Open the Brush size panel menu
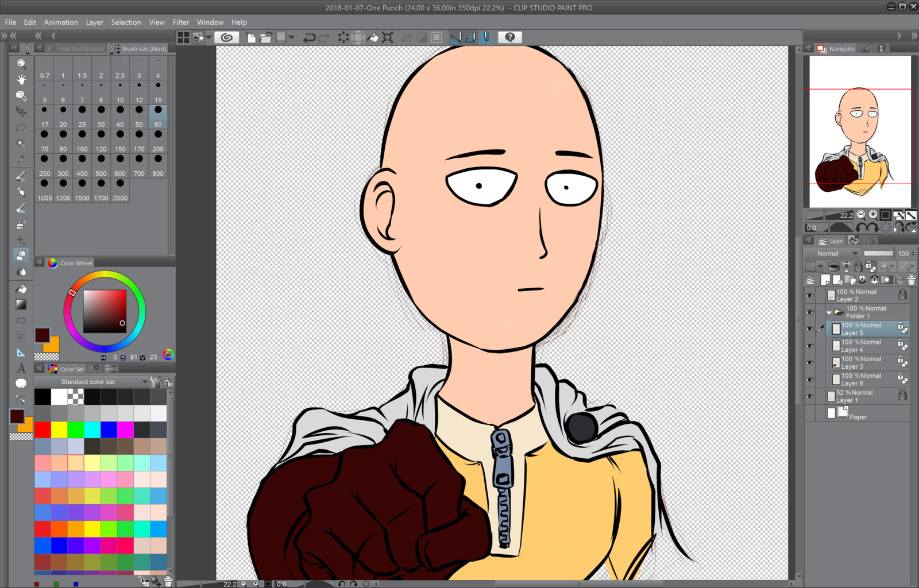The height and width of the screenshot is (588, 919). (x=39, y=48)
